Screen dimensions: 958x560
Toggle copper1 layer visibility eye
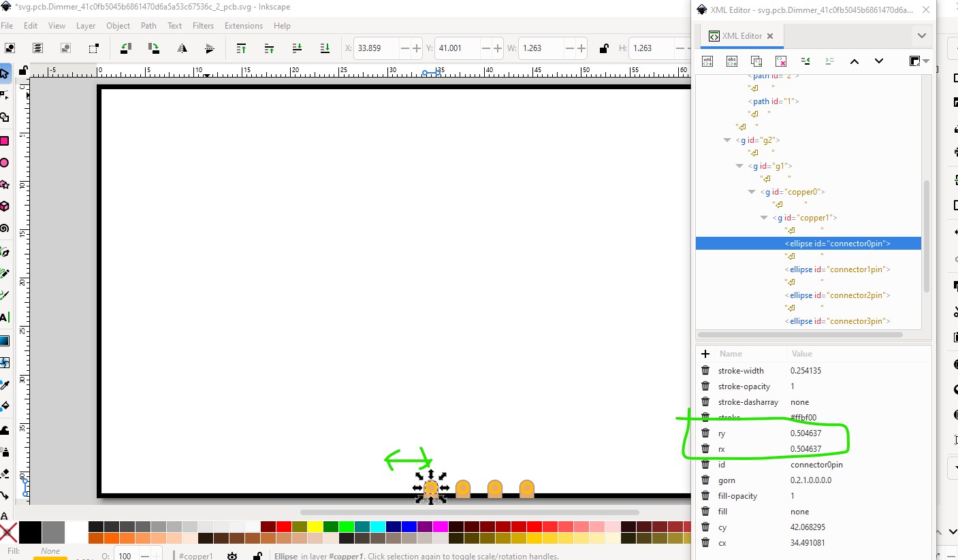(232, 556)
